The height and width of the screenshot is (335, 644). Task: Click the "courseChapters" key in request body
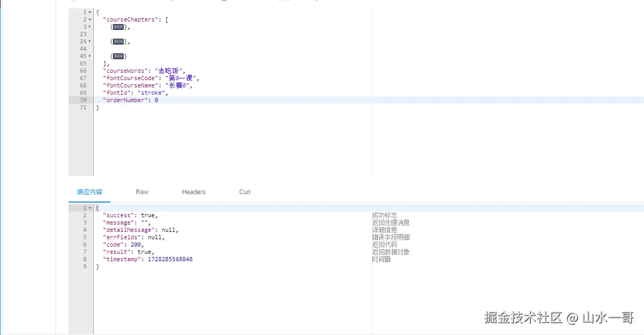click(x=130, y=19)
